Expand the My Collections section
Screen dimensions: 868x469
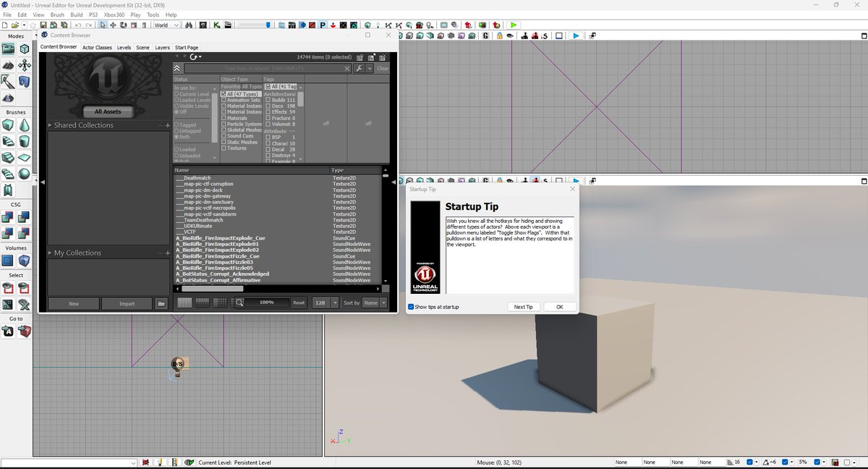tap(51, 253)
